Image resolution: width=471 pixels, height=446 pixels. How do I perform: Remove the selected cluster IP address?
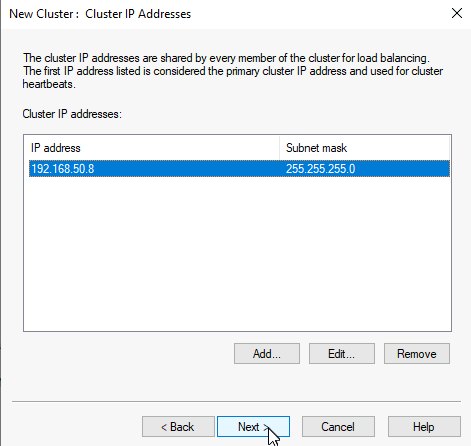point(417,353)
